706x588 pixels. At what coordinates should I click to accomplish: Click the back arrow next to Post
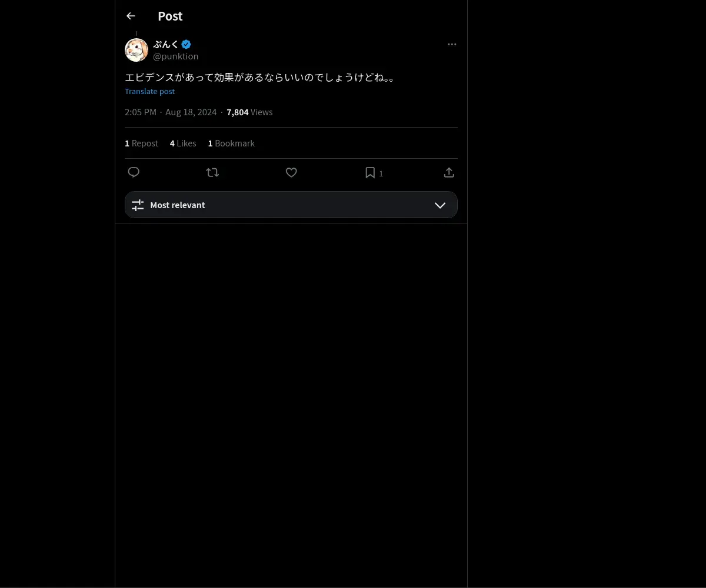(131, 16)
